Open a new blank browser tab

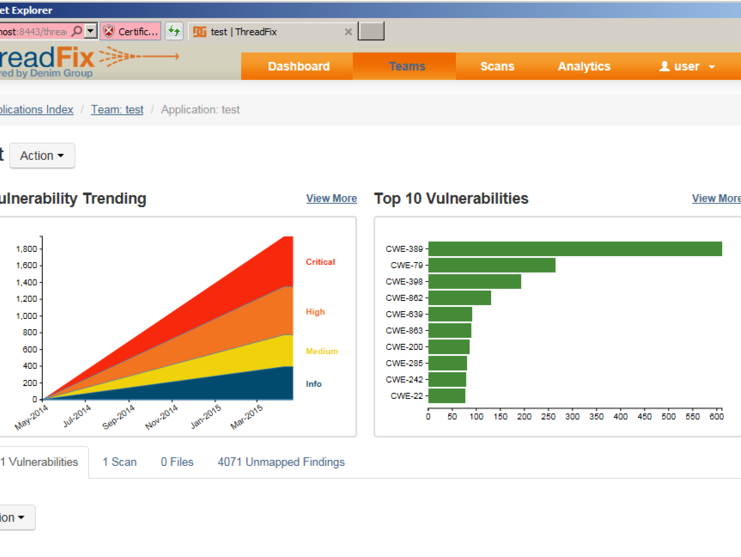(x=371, y=32)
